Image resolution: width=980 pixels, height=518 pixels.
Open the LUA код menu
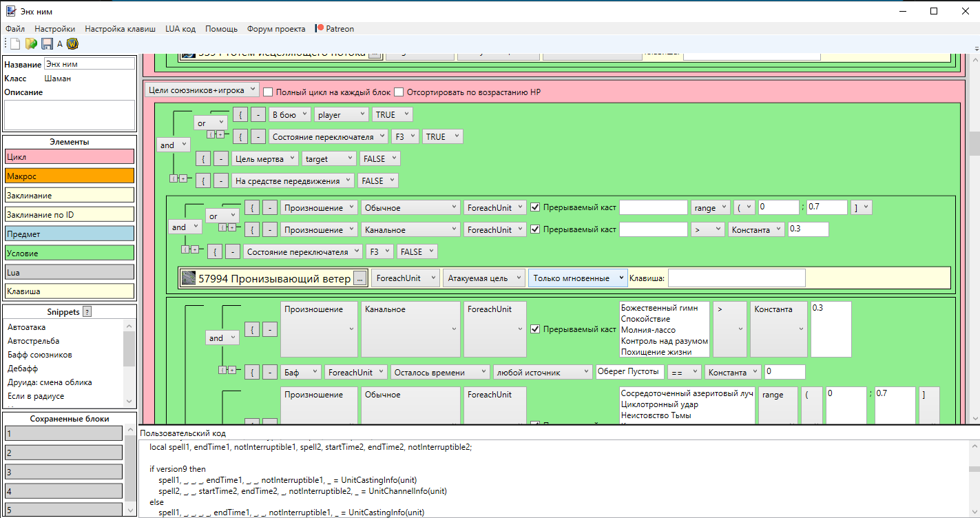tap(180, 29)
